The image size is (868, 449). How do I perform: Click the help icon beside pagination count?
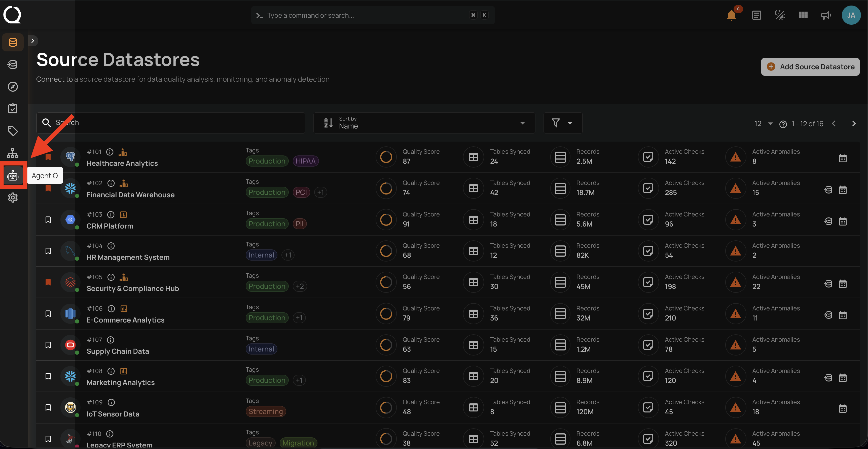tap(783, 124)
